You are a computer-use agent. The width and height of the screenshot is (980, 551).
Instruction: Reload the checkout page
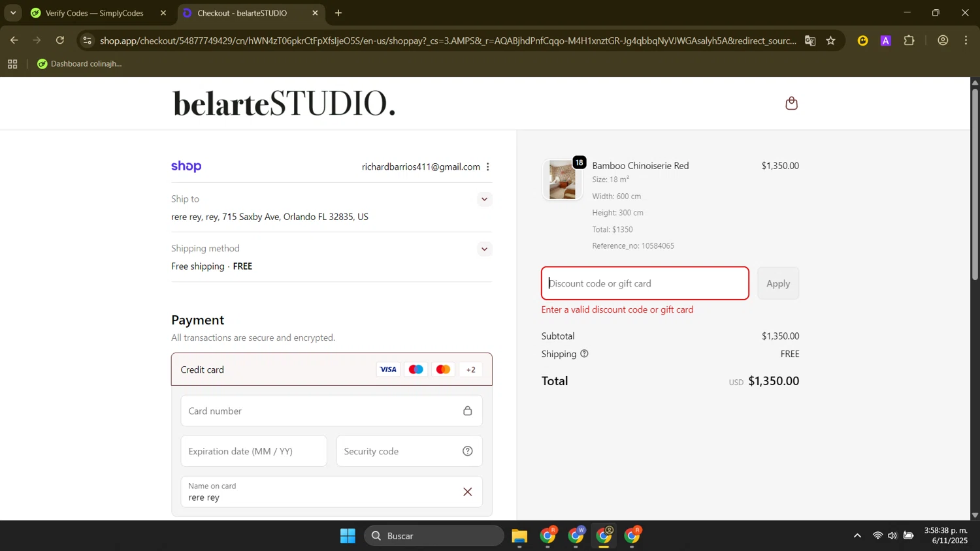point(60,40)
